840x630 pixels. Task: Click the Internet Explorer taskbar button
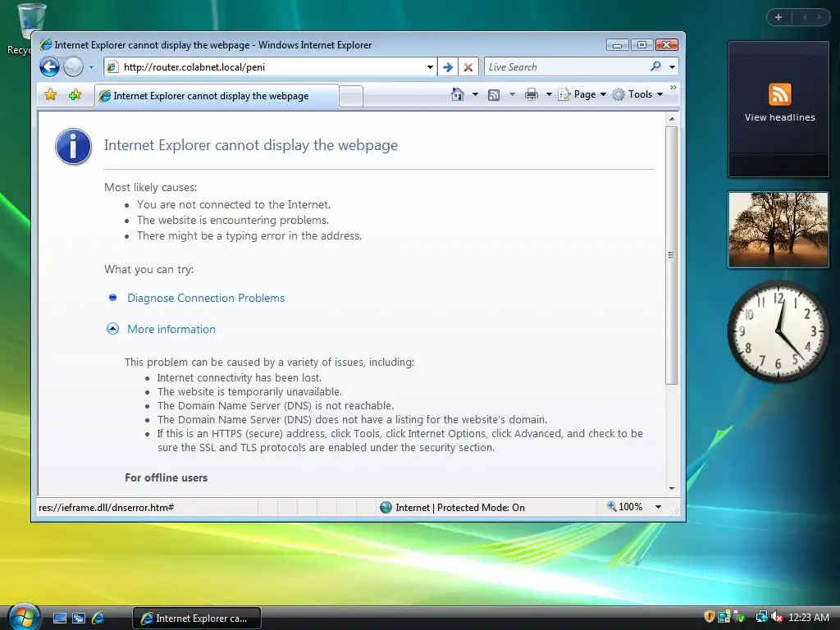(x=197, y=619)
